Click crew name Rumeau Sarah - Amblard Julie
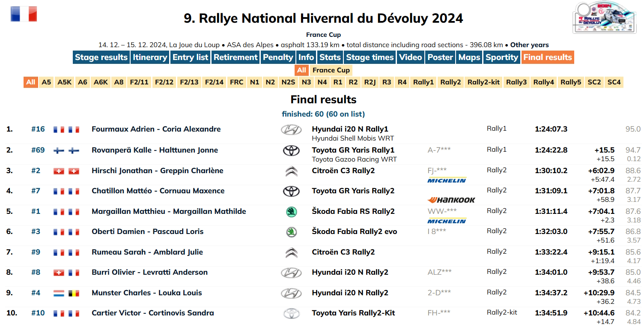This screenshot has width=644, height=327. 147,252
